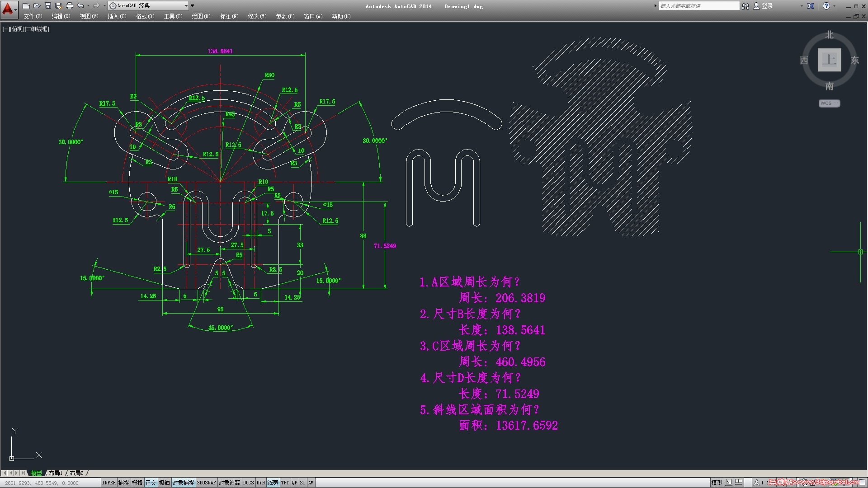Screen dimensions: 868x488
Task: Click the Plot printer icon
Action: [x=70, y=6]
